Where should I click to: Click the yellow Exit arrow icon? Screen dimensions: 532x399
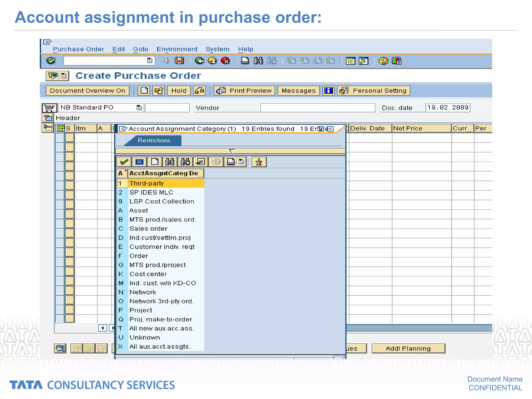click(x=212, y=61)
